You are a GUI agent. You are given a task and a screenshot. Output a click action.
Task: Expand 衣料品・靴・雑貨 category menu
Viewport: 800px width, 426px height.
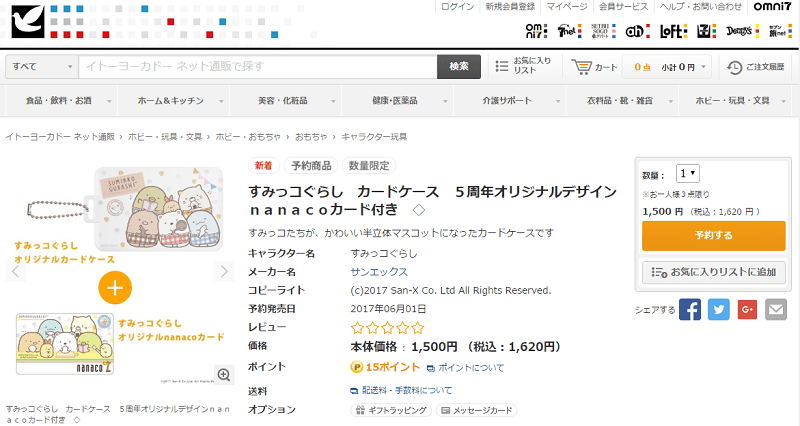point(622,101)
